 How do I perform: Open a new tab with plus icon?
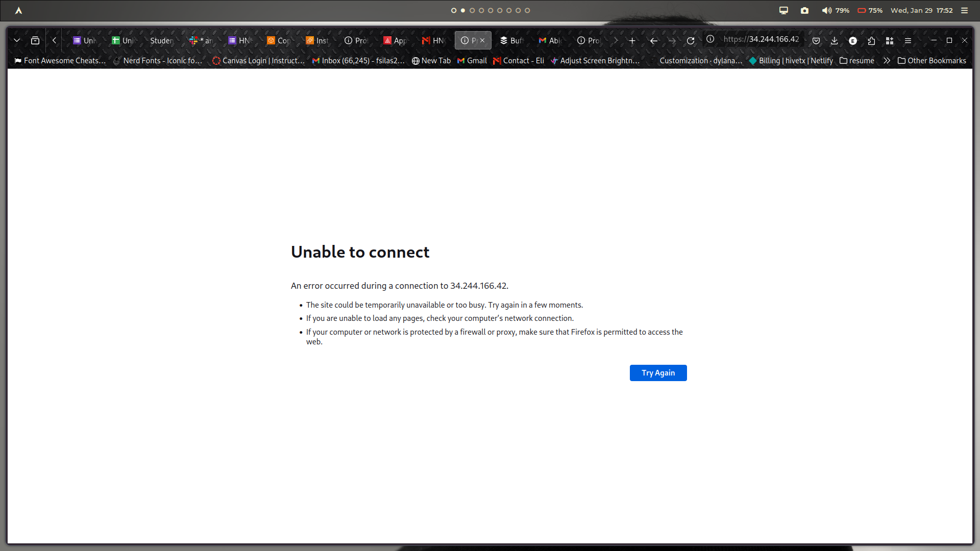(632, 41)
